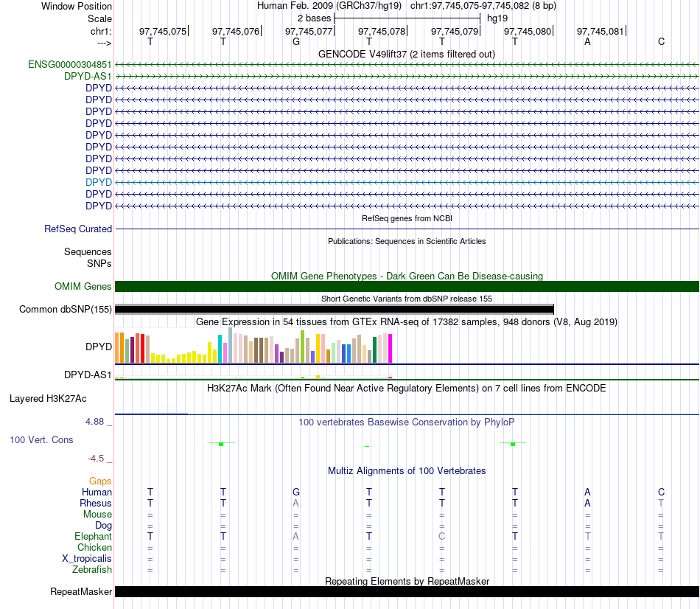Viewport: 700px width, 609px height.
Task: Open 100 vertebrates Basewise Conservation by PhyloP title
Action: pyautogui.click(x=407, y=422)
